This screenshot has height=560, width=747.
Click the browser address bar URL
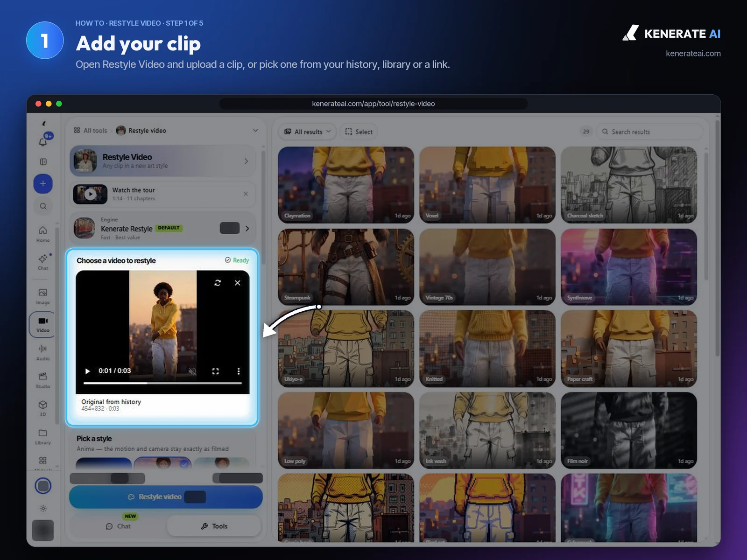click(x=373, y=104)
